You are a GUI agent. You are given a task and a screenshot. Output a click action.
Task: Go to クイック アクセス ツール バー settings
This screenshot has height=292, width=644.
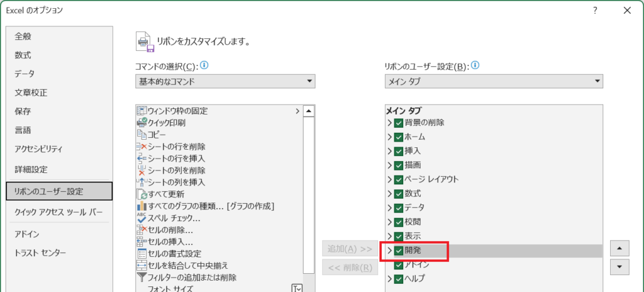coord(59,212)
